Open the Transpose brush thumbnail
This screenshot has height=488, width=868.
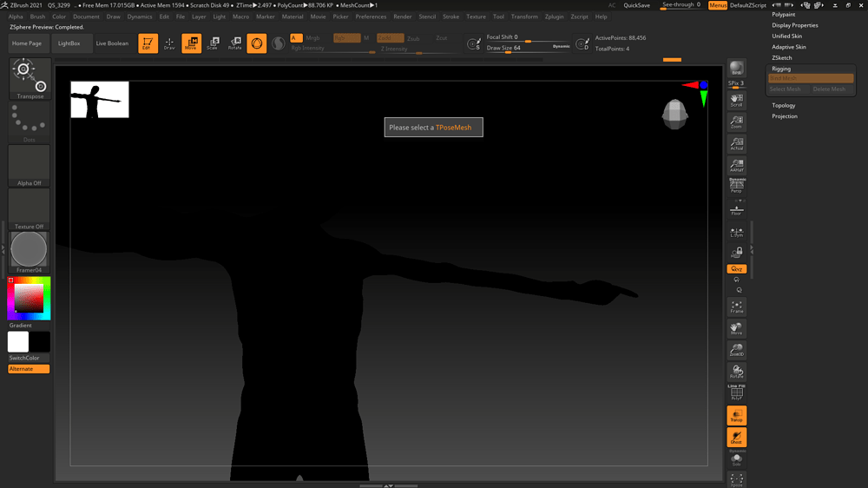point(30,79)
